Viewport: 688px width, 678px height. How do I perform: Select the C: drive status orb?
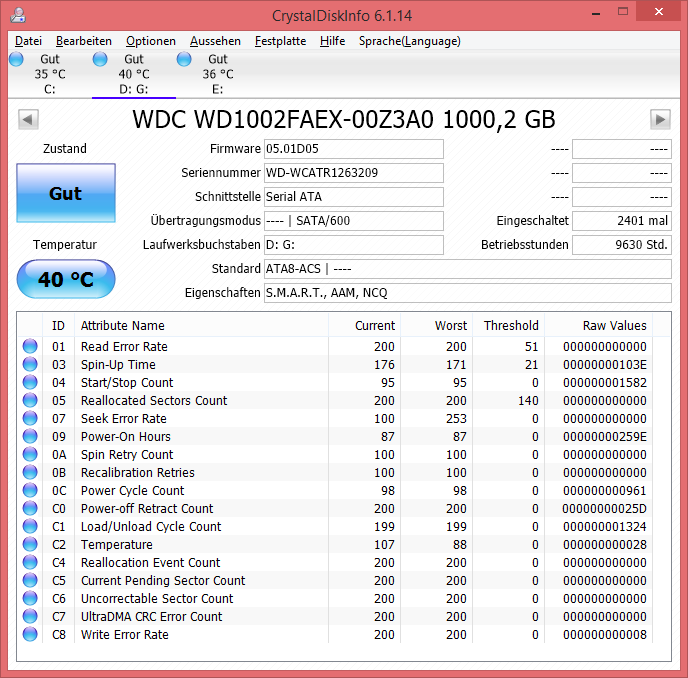[x=16, y=59]
